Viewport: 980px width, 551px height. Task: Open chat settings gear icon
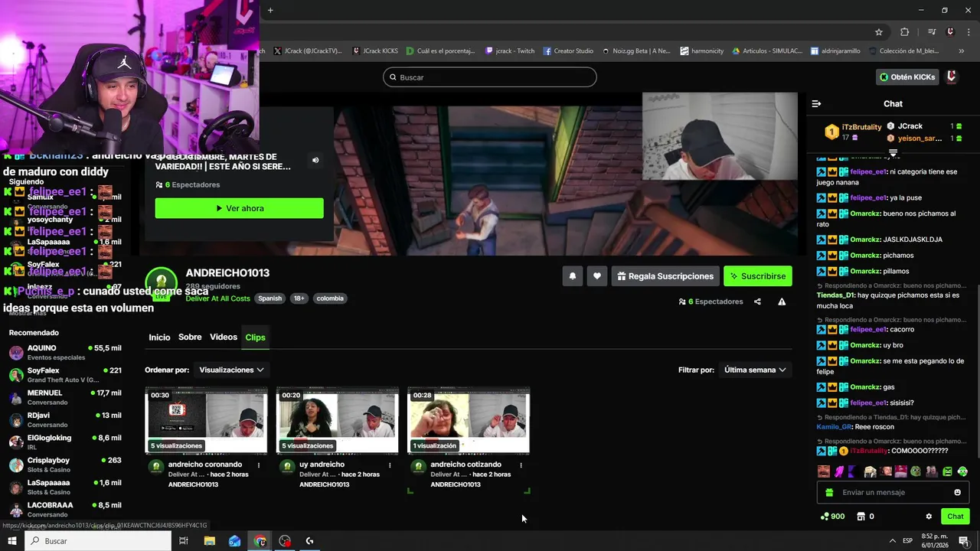click(x=929, y=517)
